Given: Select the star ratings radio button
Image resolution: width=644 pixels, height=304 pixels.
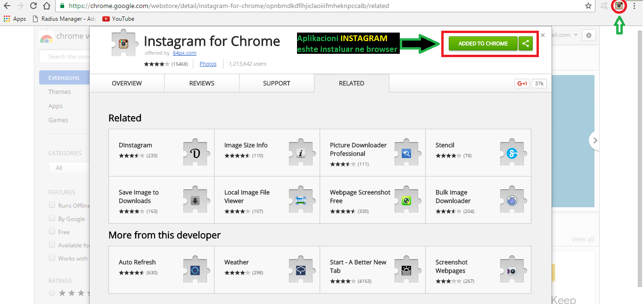Looking at the screenshot, I should [52, 293].
